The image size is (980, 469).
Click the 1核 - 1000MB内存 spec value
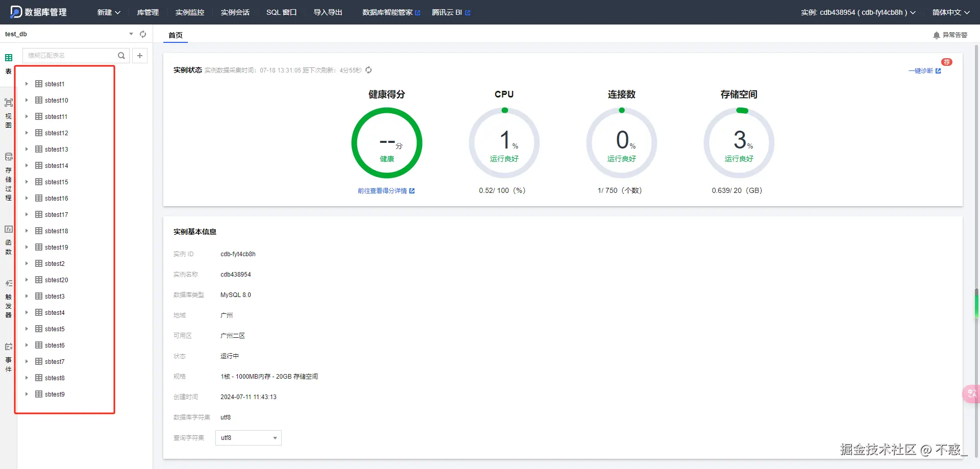269,377
